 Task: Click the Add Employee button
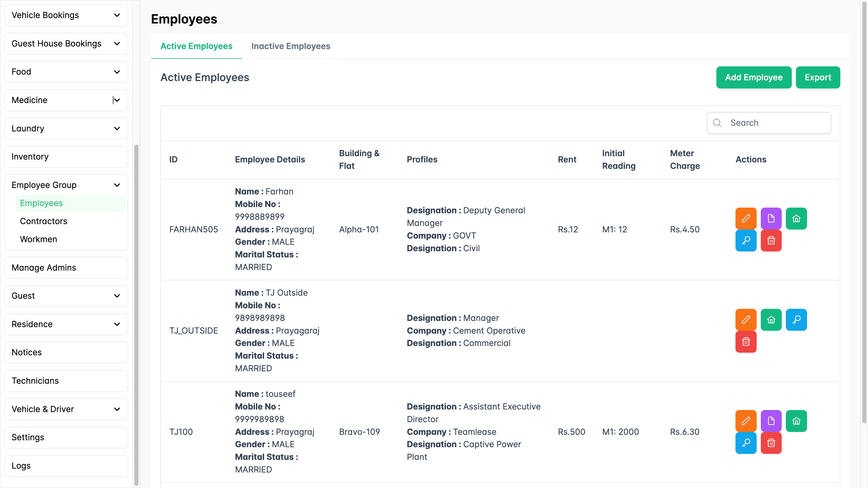click(x=754, y=77)
